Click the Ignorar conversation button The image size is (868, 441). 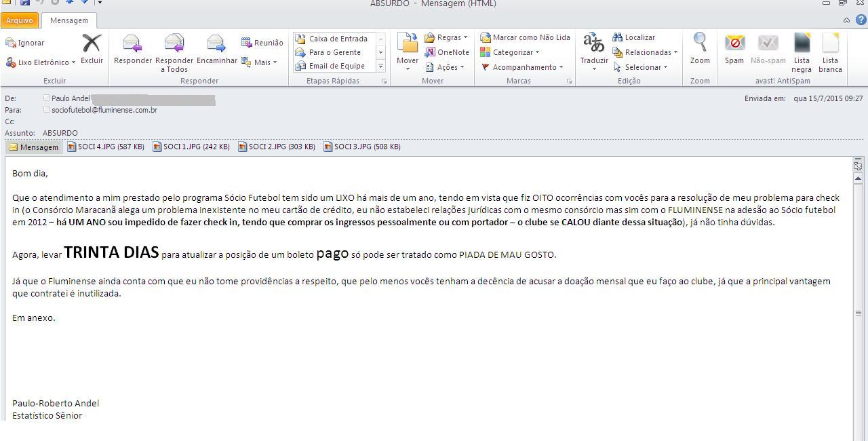25,43
